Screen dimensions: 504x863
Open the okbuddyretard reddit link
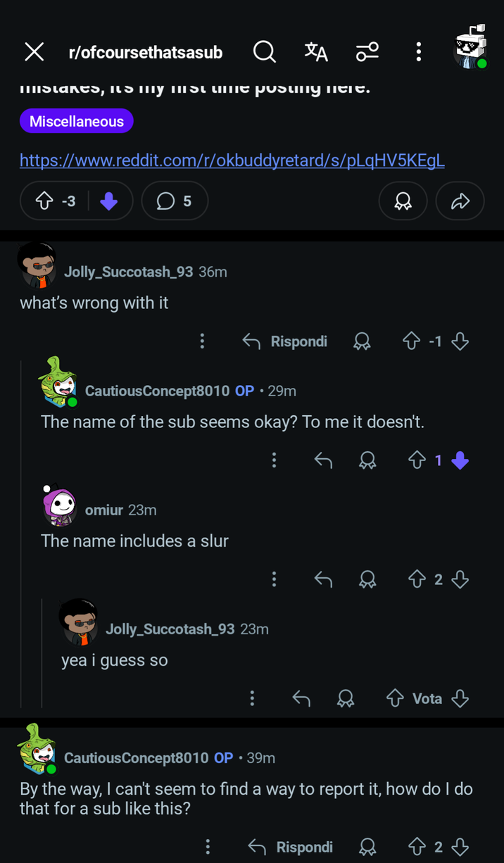click(x=232, y=160)
